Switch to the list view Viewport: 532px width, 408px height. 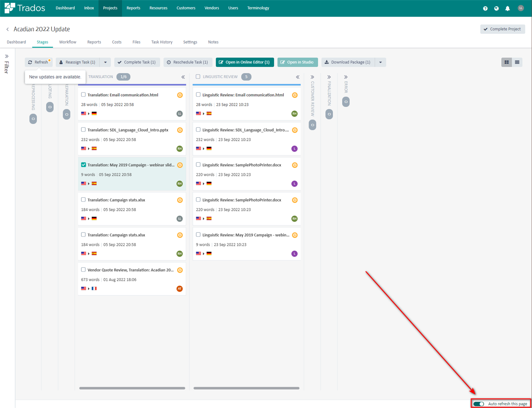tap(517, 62)
